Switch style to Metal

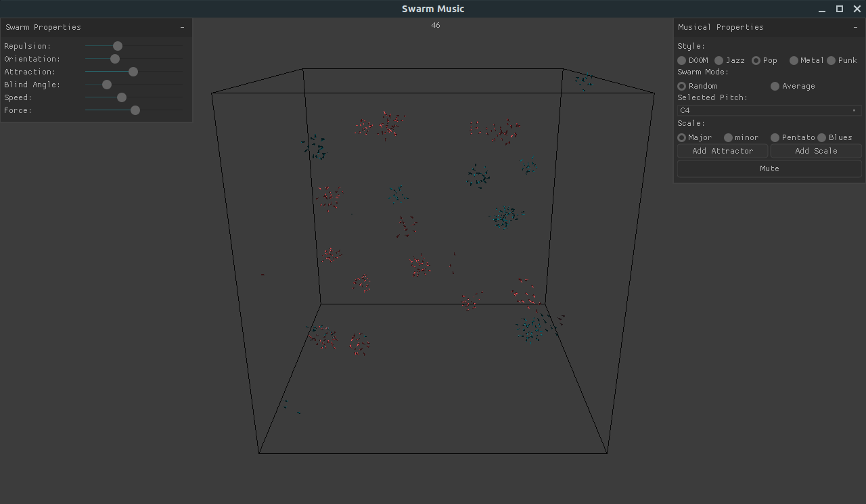tap(794, 60)
